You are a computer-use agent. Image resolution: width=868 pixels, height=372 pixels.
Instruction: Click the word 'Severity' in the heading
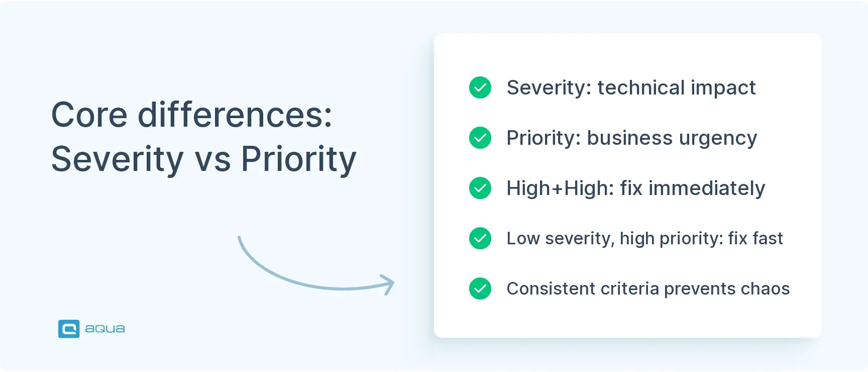click(x=118, y=159)
